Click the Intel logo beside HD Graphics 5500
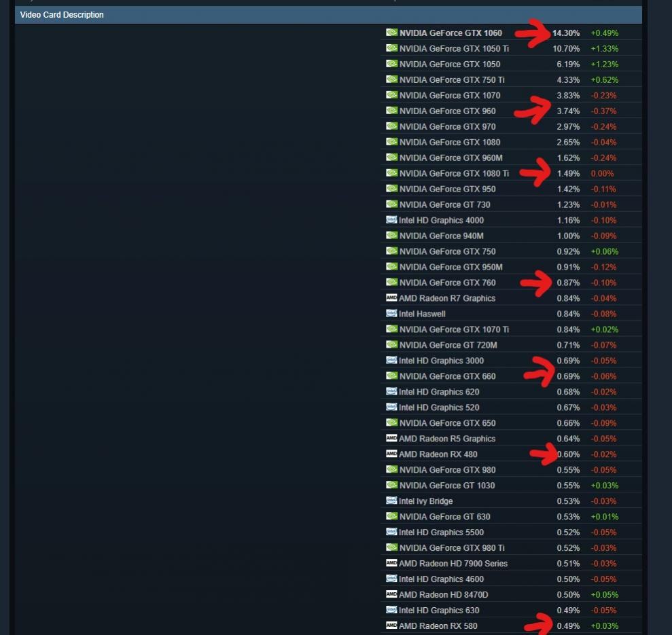Viewport: 672px width, 635px height. pos(391,532)
